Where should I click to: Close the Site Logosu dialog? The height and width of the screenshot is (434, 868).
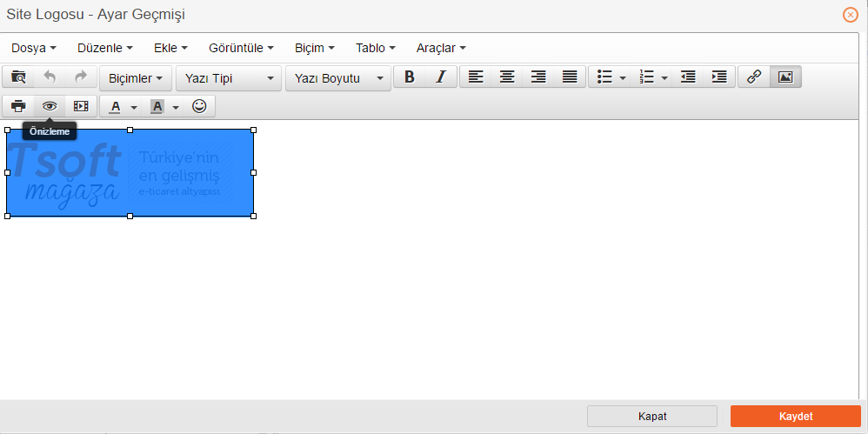tap(851, 15)
